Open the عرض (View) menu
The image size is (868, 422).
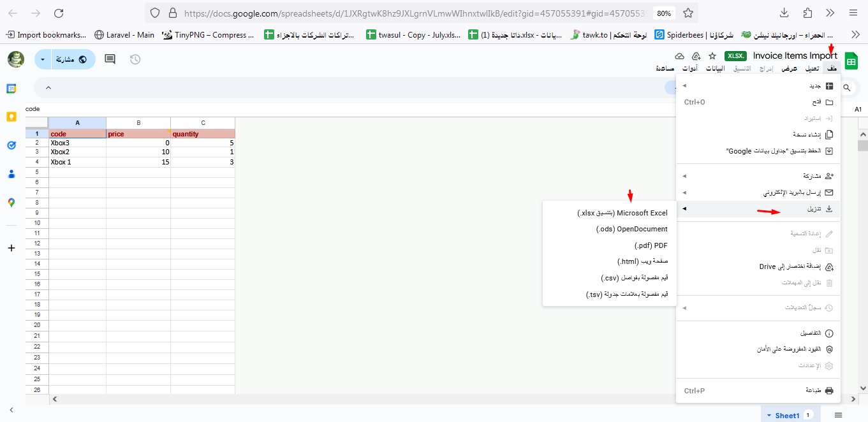click(x=790, y=68)
